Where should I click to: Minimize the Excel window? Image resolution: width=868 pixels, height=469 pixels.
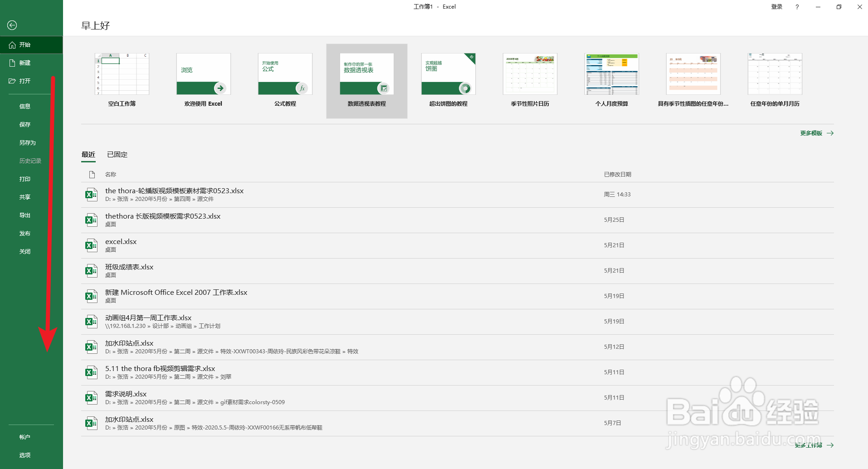(818, 7)
